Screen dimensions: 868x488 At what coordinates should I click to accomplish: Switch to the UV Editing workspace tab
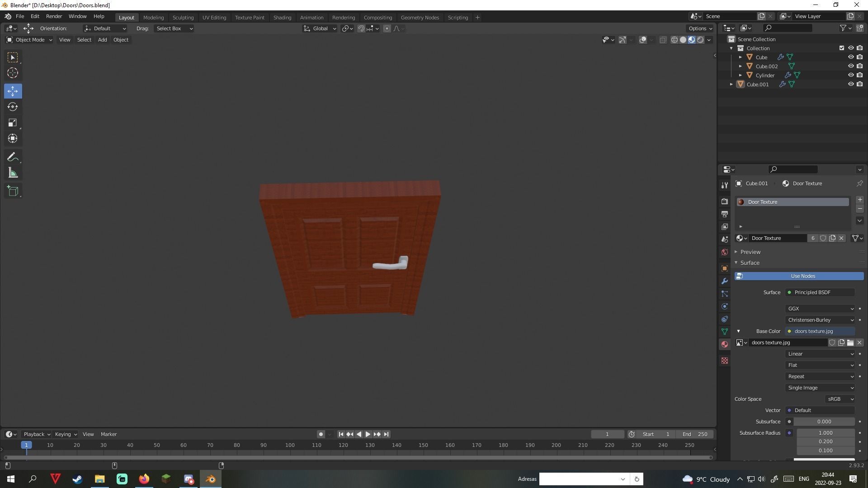(x=214, y=18)
